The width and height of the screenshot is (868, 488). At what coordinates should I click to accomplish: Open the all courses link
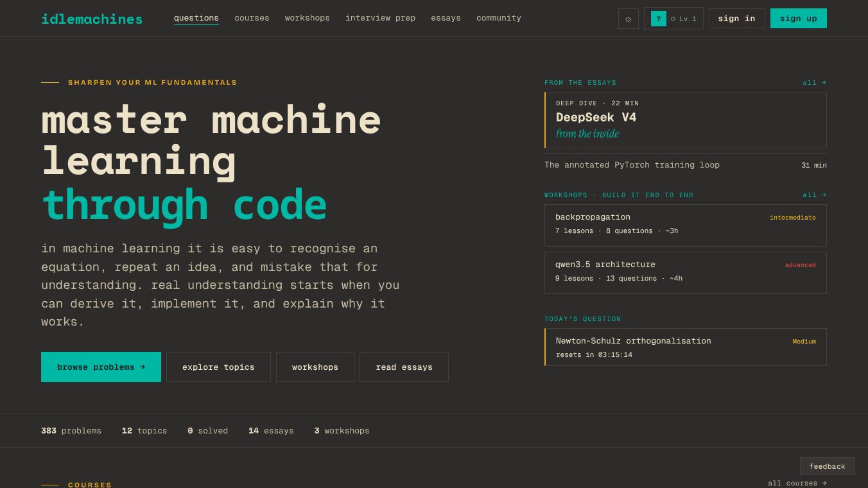797,483
